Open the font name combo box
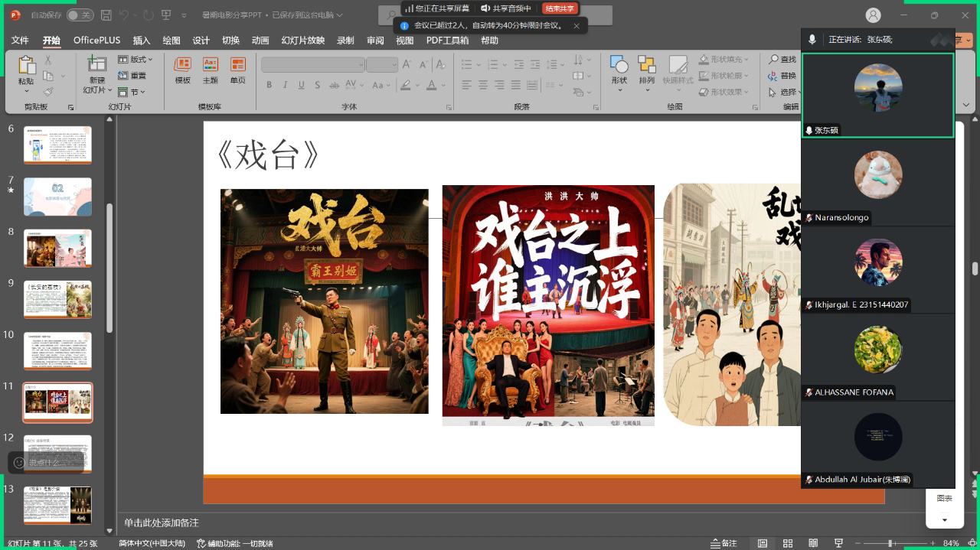Screen dimensions: 980x550 click(312, 65)
